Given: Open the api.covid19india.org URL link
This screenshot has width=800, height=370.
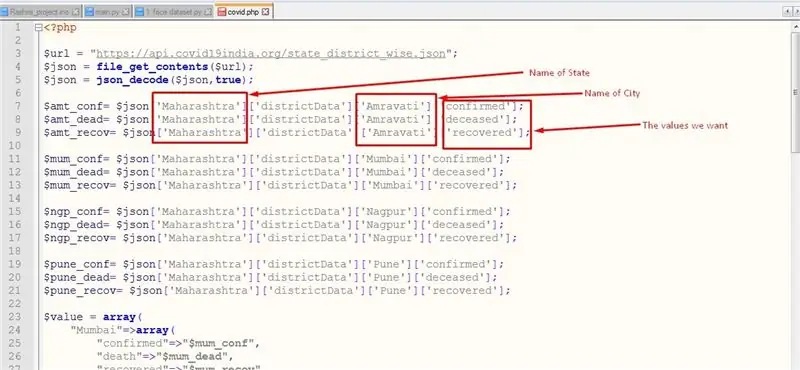Looking at the screenshot, I should pyautogui.click(x=271, y=54).
